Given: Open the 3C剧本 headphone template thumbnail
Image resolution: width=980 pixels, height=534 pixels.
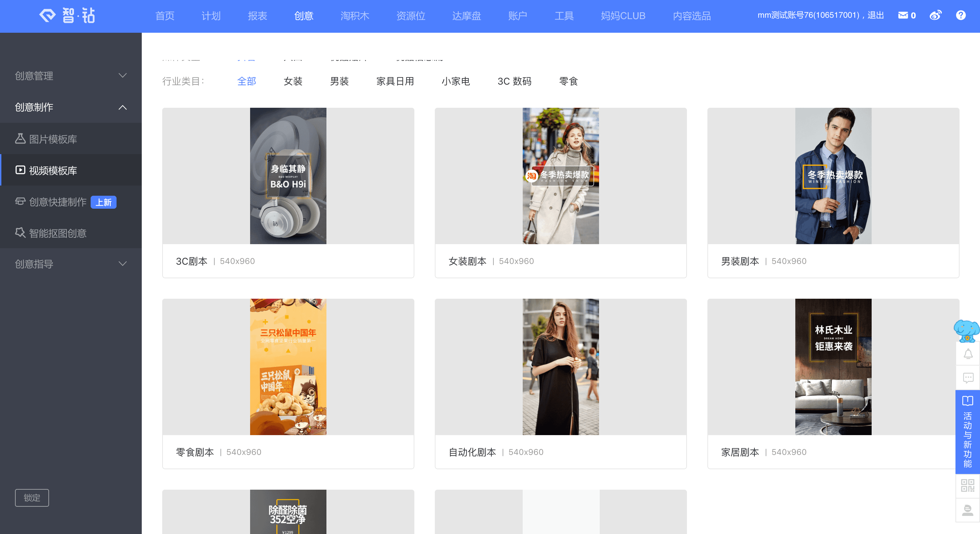Looking at the screenshot, I should pyautogui.click(x=288, y=176).
